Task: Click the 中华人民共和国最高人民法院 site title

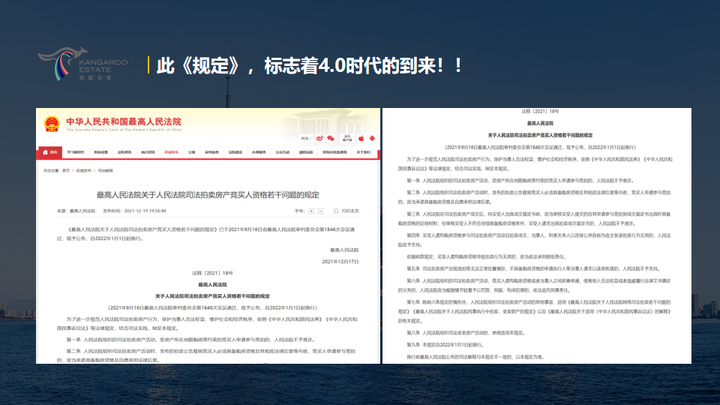Action: point(124,122)
